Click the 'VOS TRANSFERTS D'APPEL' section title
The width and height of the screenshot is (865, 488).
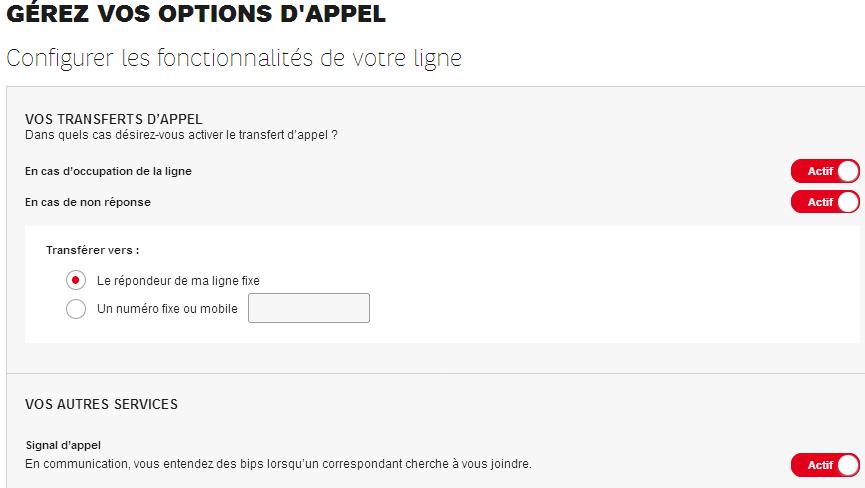click(x=114, y=120)
